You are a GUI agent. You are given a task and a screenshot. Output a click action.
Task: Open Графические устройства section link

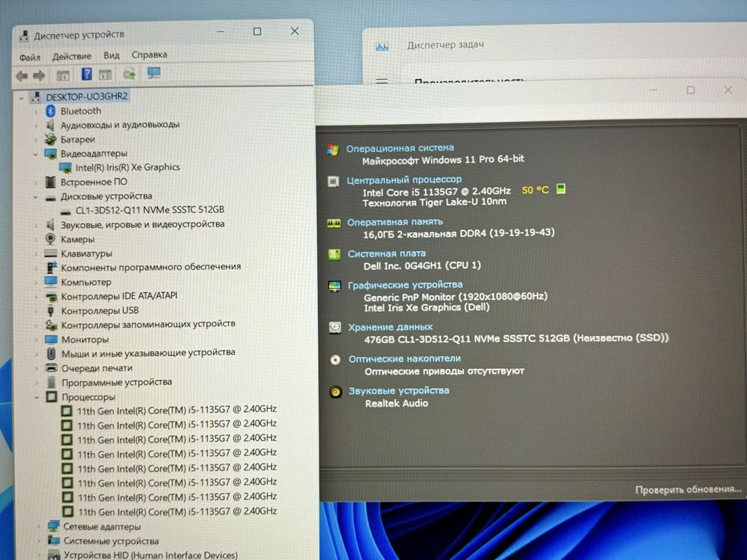[405, 285]
